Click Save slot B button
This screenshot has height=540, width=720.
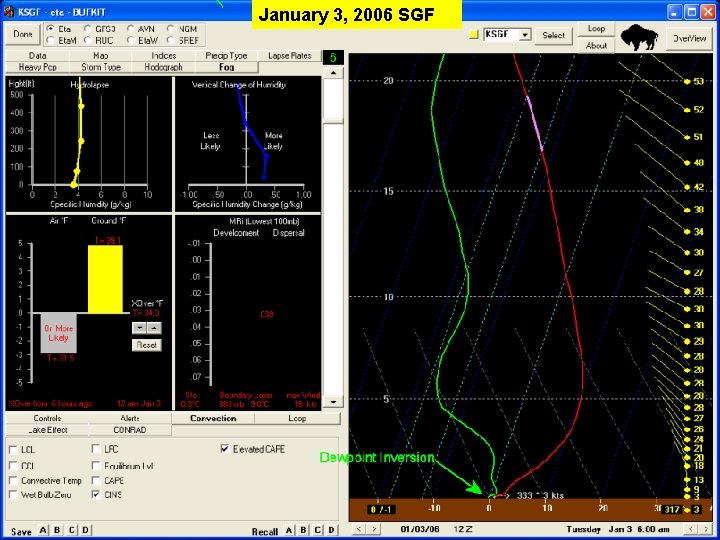57,530
